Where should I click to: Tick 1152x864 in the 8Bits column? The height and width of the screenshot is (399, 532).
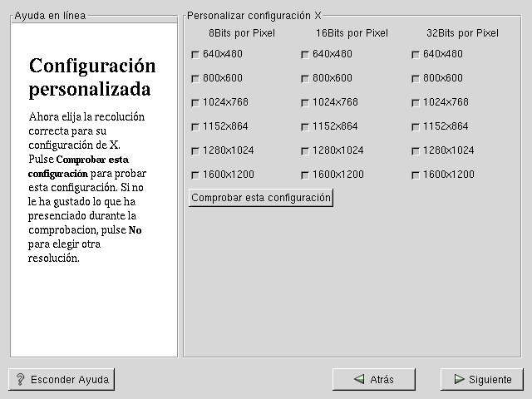[195, 127]
